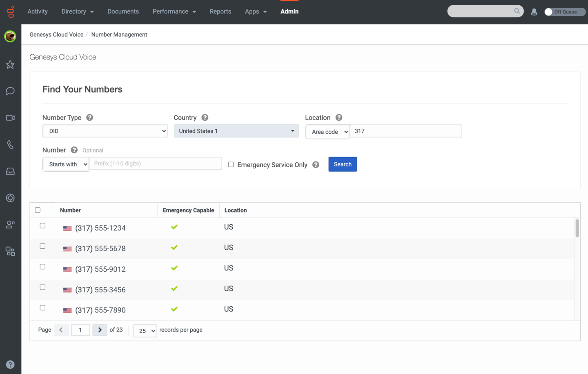The width and height of the screenshot is (588, 374).
Task: Enable the Emergency Service Only checkbox
Action: pyautogui.click(x=231, y=164)
